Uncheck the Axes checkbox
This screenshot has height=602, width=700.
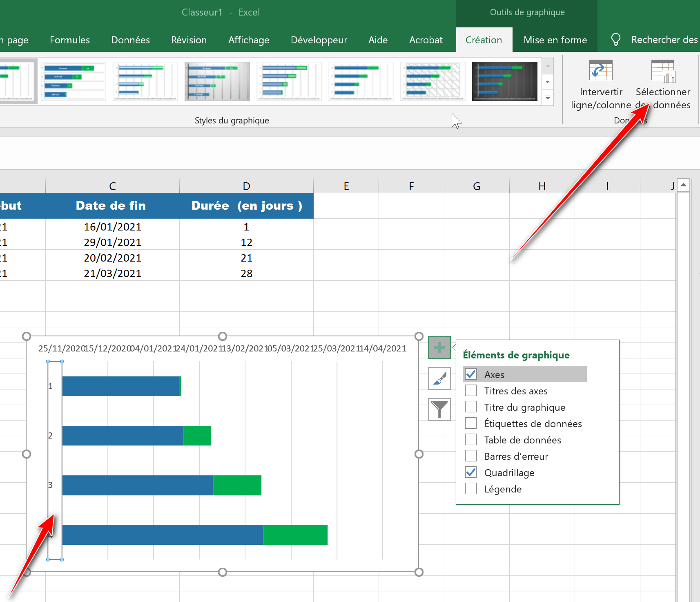coord(471,374)
